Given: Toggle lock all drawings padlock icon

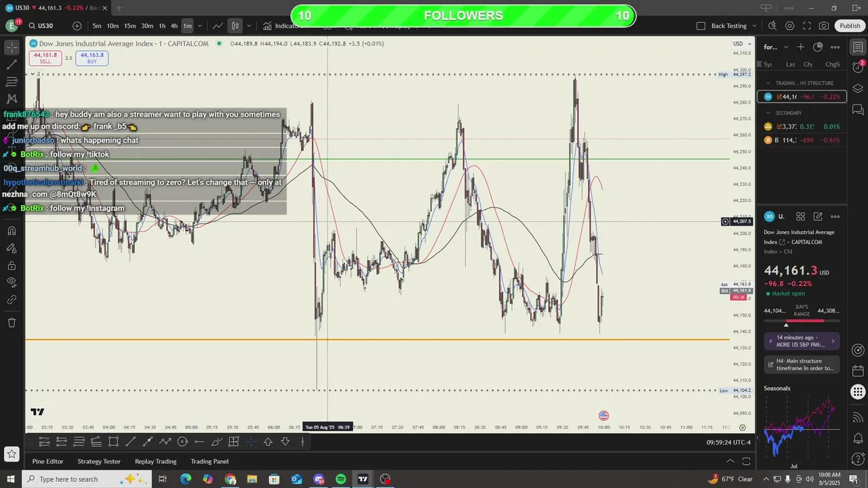Looking at the screenshot, I should click(12, 265).
